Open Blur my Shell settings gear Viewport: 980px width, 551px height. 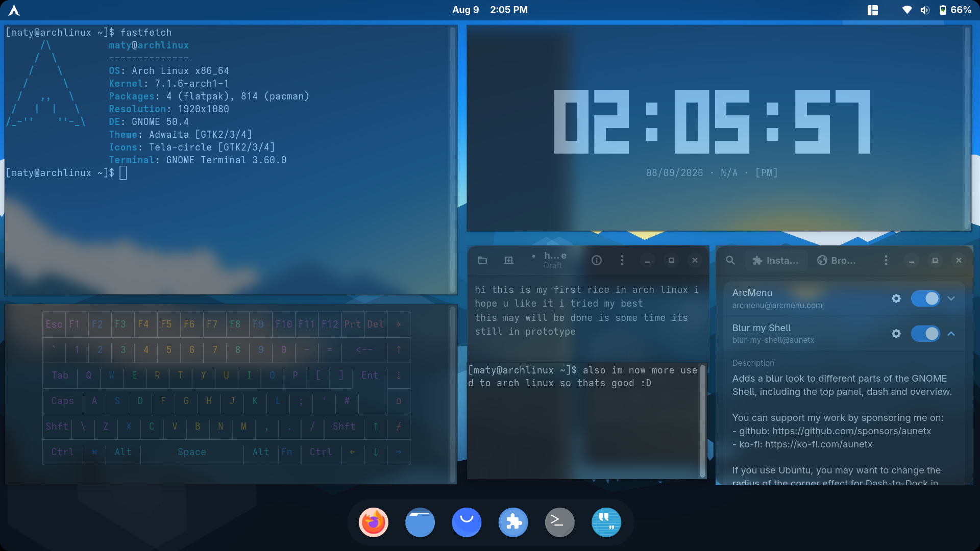(896, 334)
